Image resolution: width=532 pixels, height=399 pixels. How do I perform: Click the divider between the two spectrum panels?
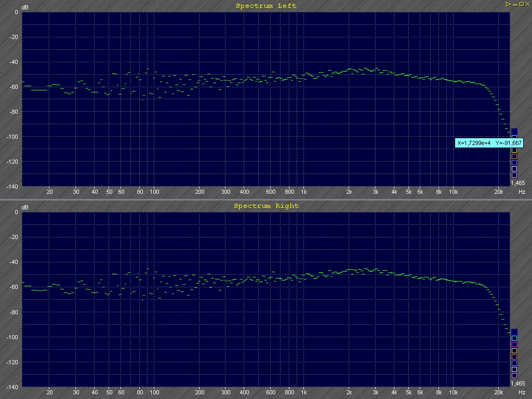(266, 200)
